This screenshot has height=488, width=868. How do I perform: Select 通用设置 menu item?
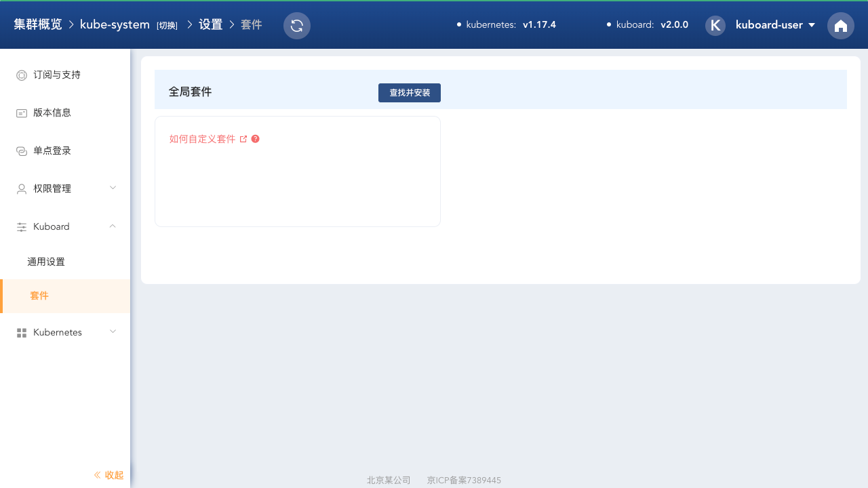click(x=46, y=262)
